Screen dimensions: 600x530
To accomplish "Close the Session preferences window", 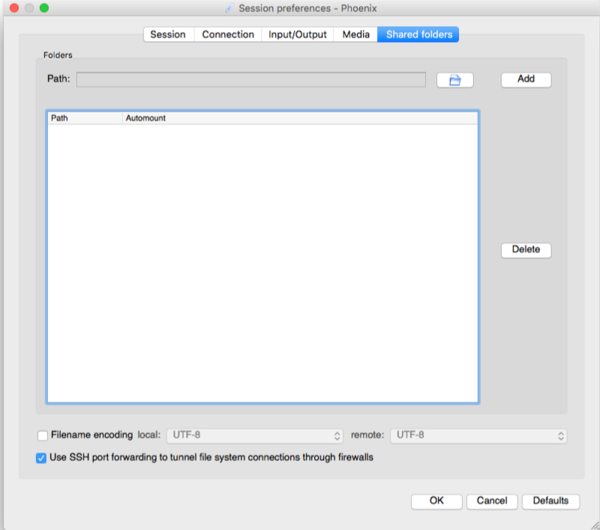I will 14,8.
